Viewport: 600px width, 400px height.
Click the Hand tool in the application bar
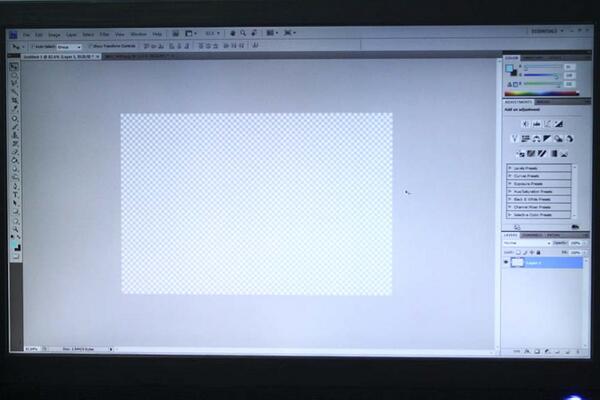tap(232, 34)
